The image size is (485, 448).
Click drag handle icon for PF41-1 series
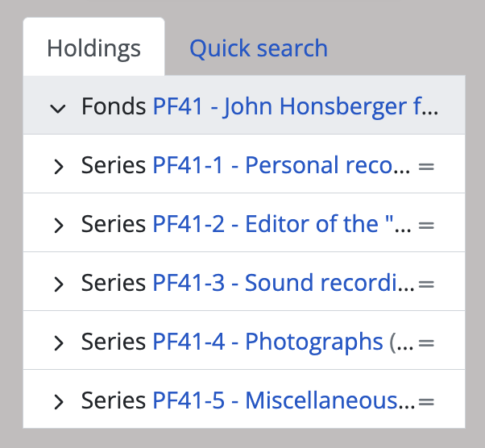tap(427, 166)
